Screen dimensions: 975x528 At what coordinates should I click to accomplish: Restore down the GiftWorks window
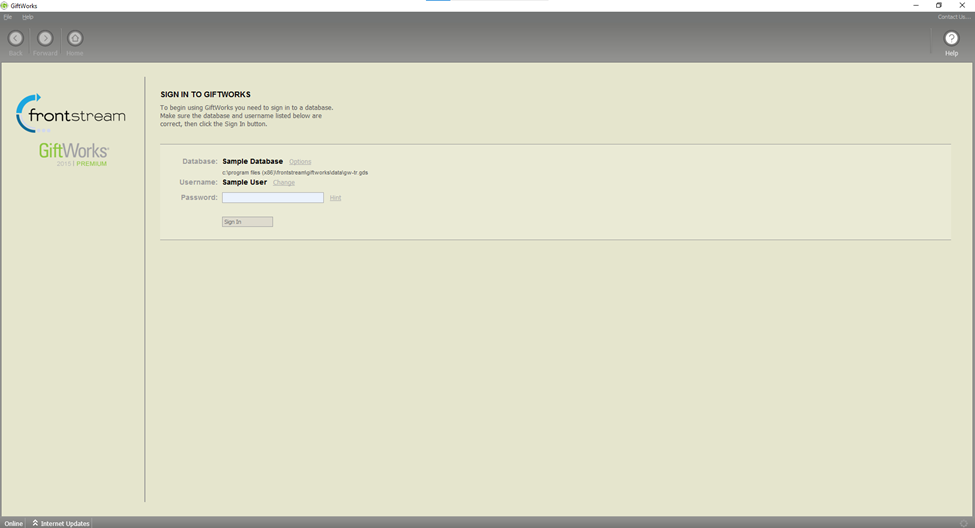pyautogui.click(x=938, y=6)
